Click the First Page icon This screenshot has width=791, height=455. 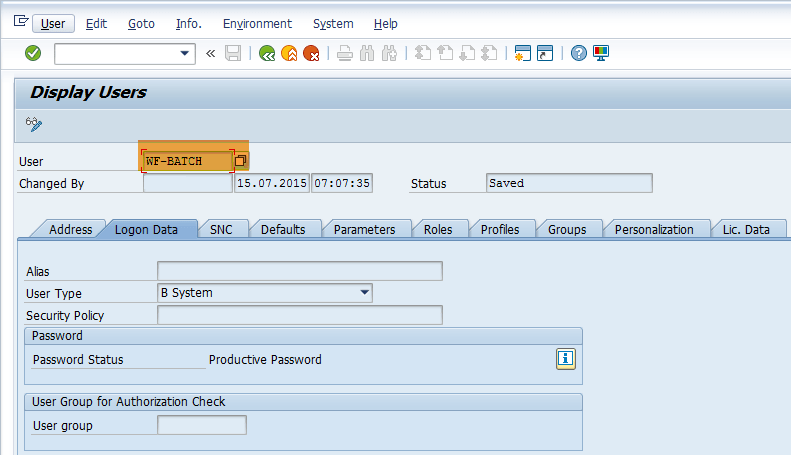[x=423, y=53]
